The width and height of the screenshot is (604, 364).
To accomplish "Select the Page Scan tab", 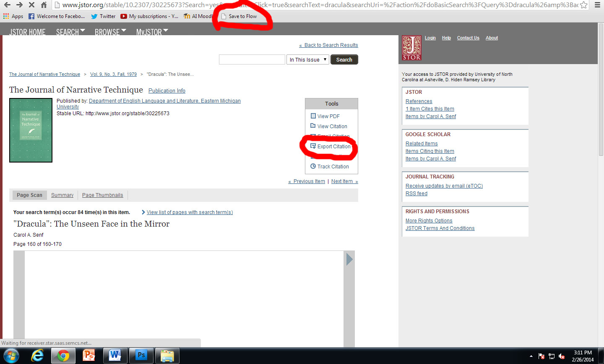I will 29,195.
